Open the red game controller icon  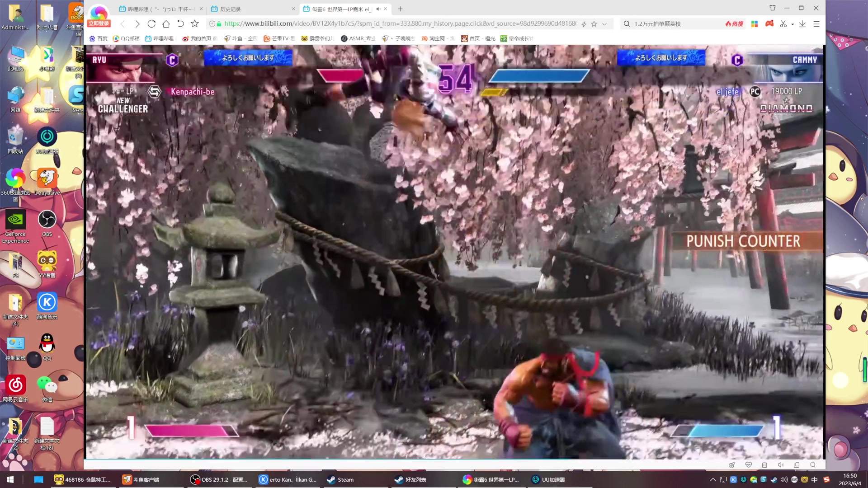769,24
